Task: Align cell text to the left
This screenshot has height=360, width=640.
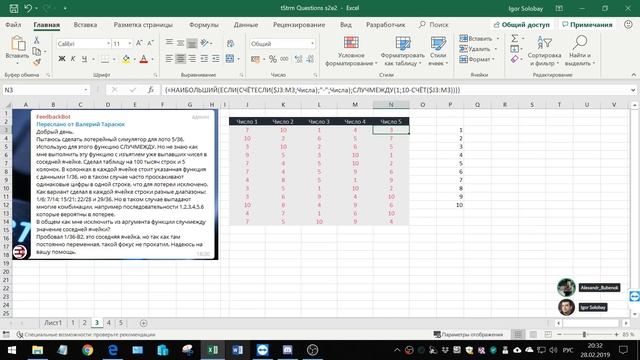Action: (x=169, y=59)
